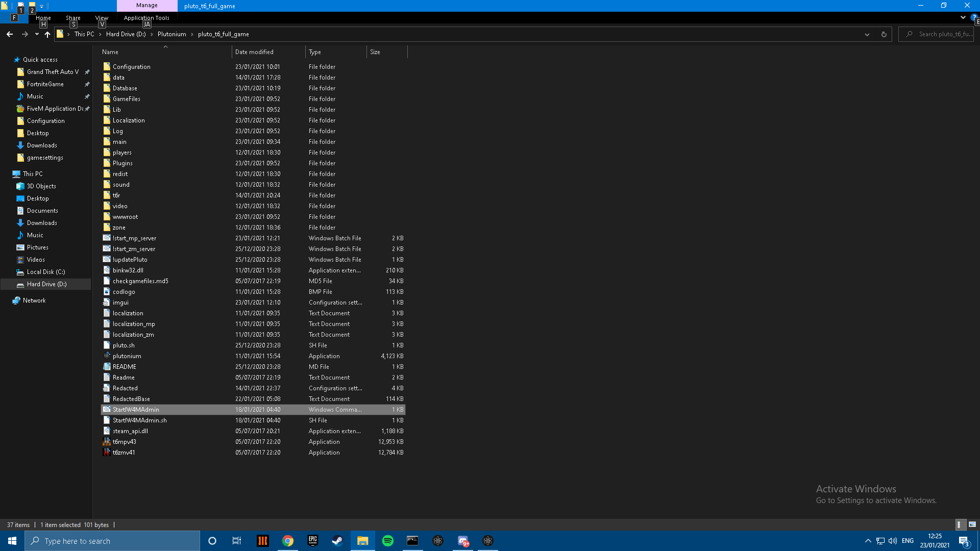Open Steam from the taskbar
Viewport: 980px width, 551px height.
click(x=337, y=541)
